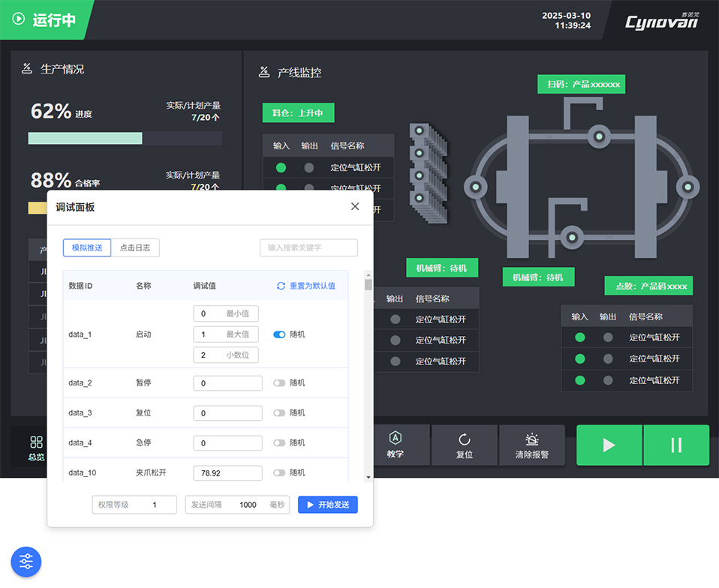Open the 总览 overview grid icon
The width and height of the screenshot is (719, 588).
tap(36, 447)
